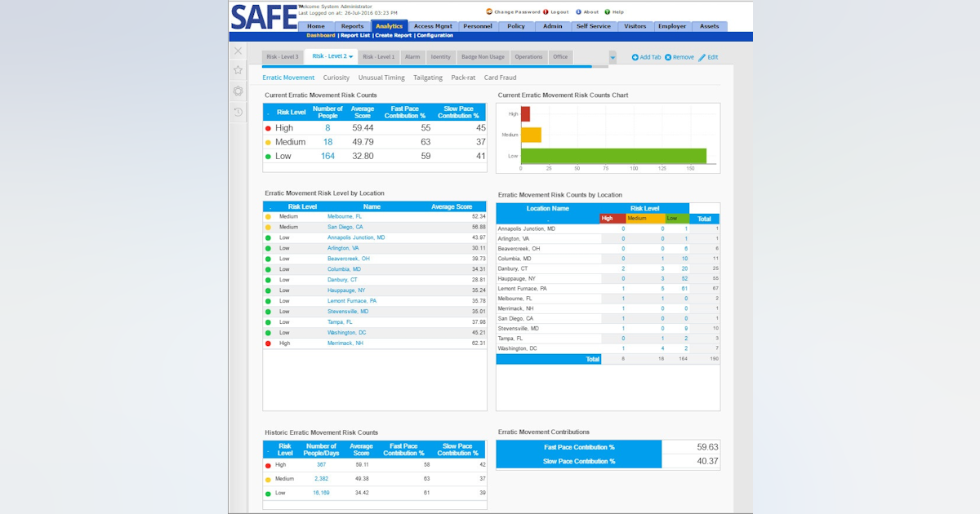Open the favorites star icon in sidebar
Viewport: 980px width, 514px height.
[x=238, y=69]
